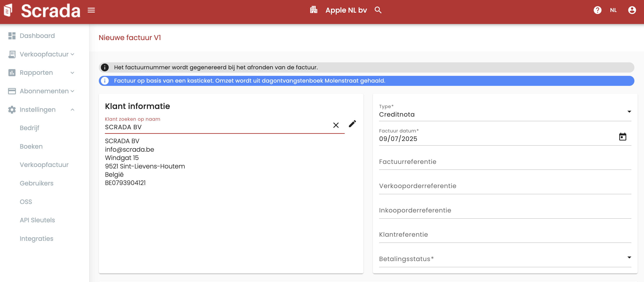The height and width of the screenshot is (282, 644).
Task: Open the calendar date picker icon
Action: pos(622,137)
